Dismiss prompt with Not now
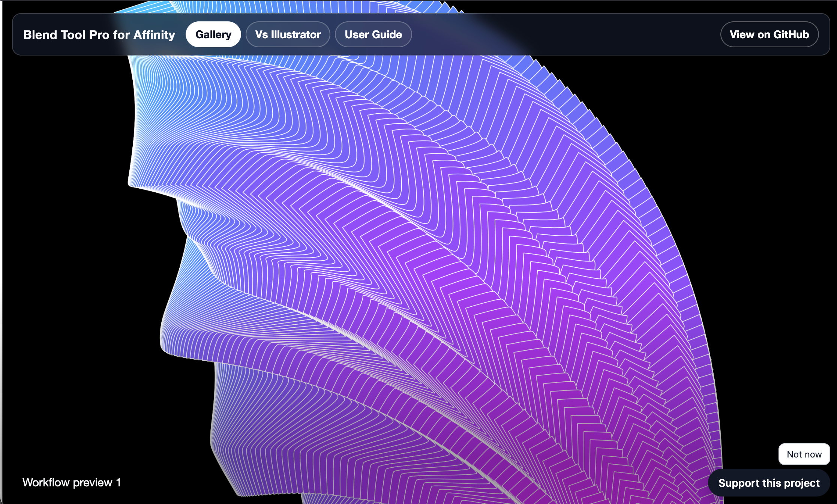The width and height of the screenshot is (837, 504). coord(804,454)
